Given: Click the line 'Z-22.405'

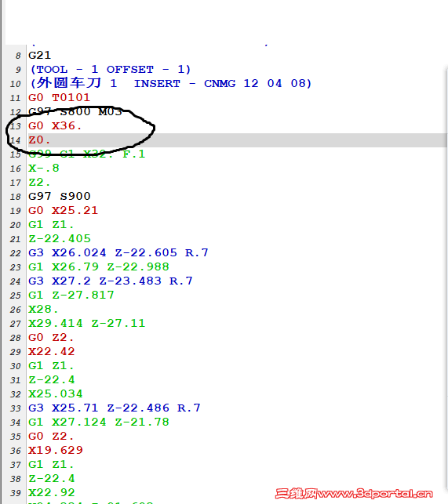Looking at the screenshot, I should coord(60,238).
